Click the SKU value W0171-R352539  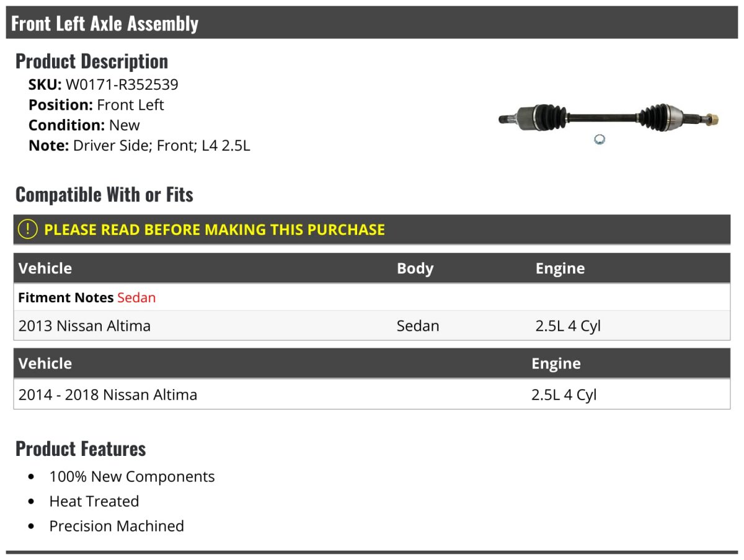click(x=122, y=84)
